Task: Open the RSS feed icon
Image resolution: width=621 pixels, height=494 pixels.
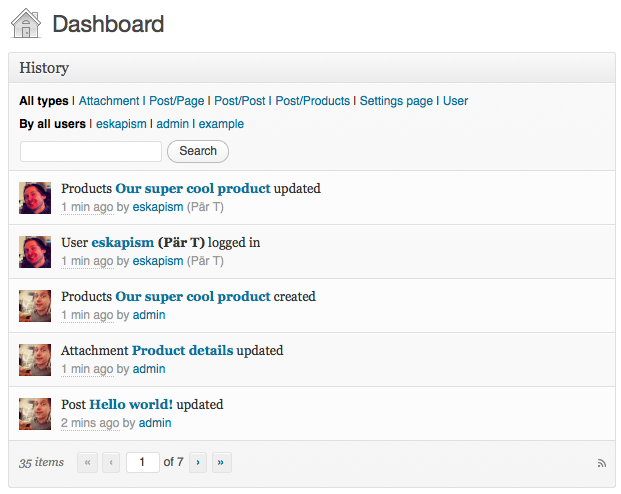Action: (x=602, y=463)
